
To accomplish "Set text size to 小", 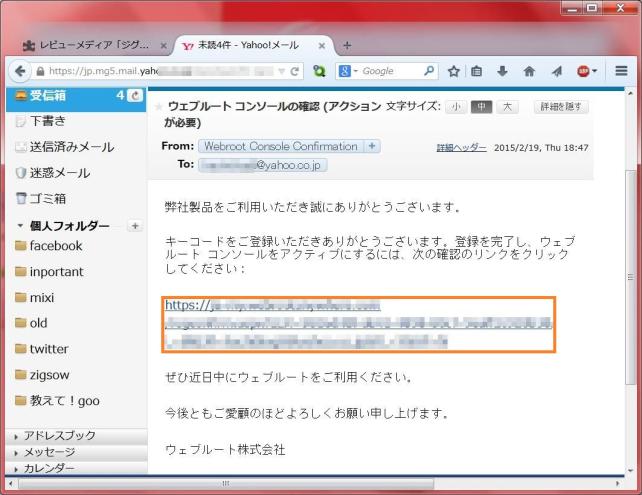I will coord(456,107).
